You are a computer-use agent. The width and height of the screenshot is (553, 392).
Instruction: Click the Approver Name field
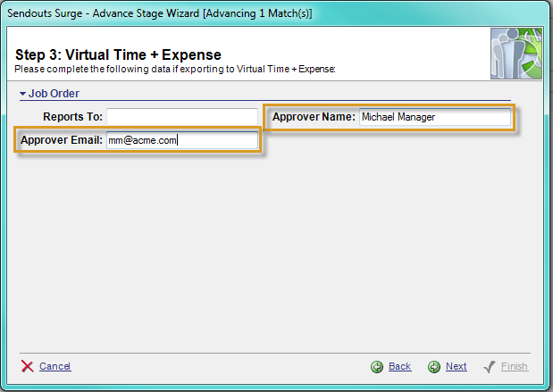pyautogui.click(x=435, y=117)
